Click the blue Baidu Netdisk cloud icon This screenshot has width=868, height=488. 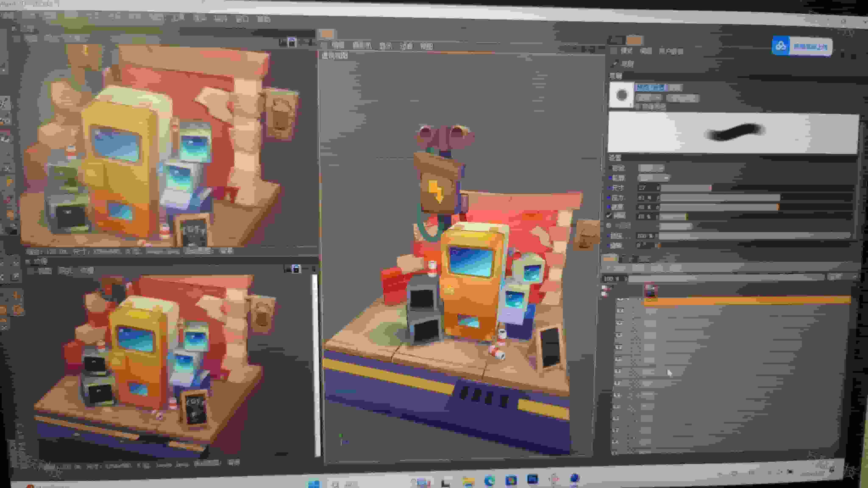coord(780,46)
